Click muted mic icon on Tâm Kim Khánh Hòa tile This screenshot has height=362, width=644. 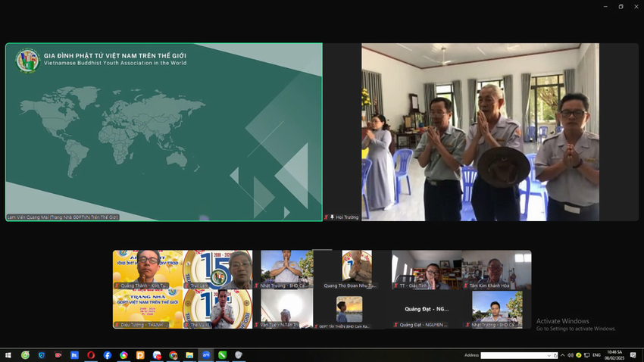[466, 286]
